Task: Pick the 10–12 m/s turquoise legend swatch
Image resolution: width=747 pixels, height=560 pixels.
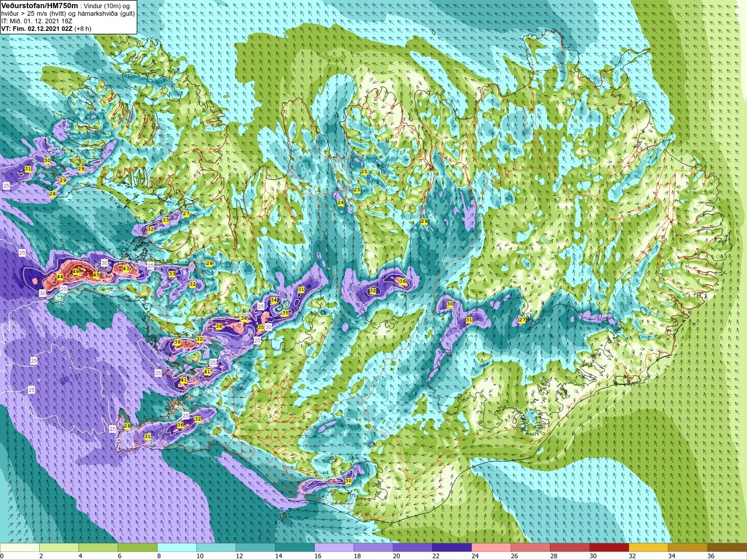Action: [216, 548]
